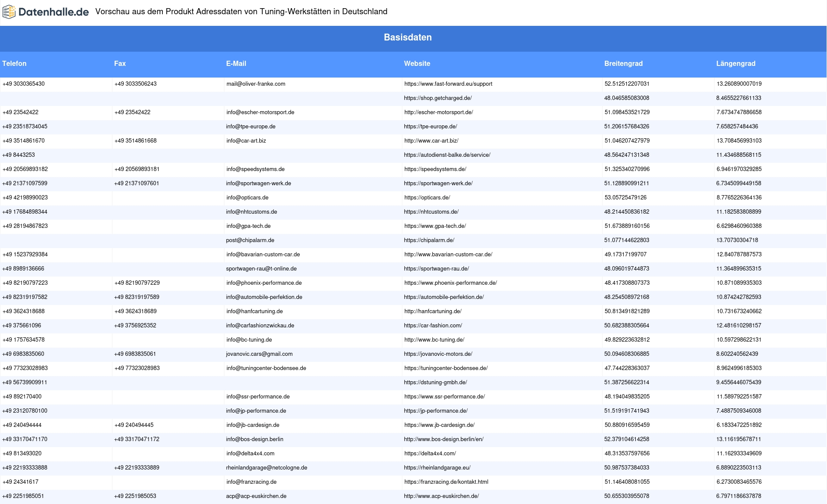
Task: Select longitude value 6.7971186637878
Action: [739, 496]
